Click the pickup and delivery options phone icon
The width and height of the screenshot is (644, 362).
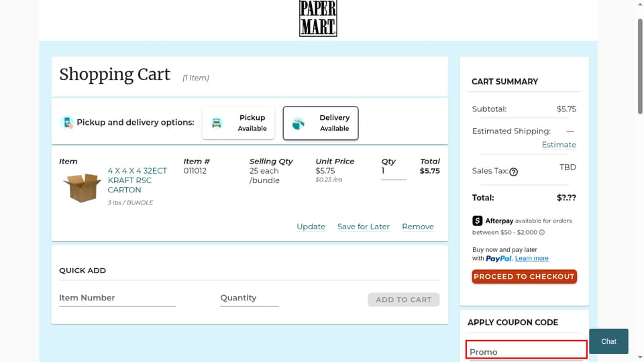click(x=66, y=122)
